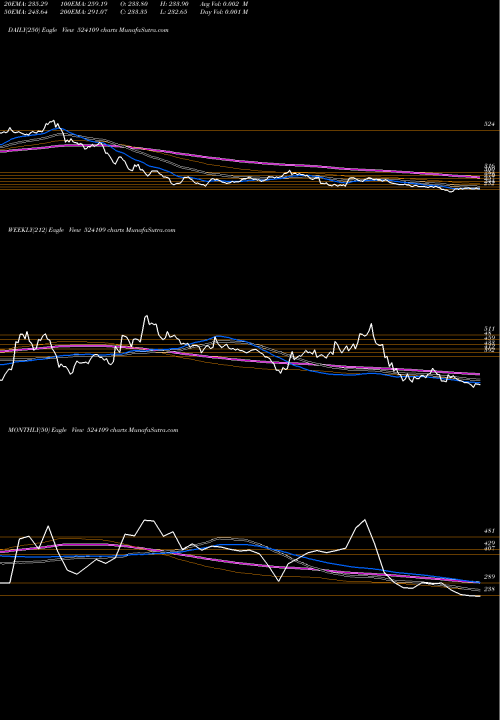The height and width of the screenshot is (720, 500).
Task: Click the 'Avg Vol' reading
Action: point(224,4)
